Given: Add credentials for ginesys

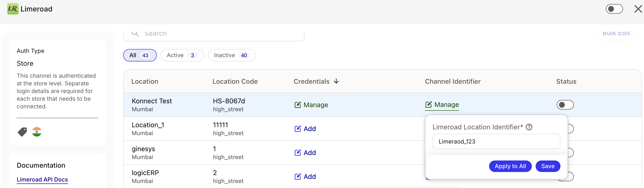Looking at the screenshot, I should pos(305,152).
